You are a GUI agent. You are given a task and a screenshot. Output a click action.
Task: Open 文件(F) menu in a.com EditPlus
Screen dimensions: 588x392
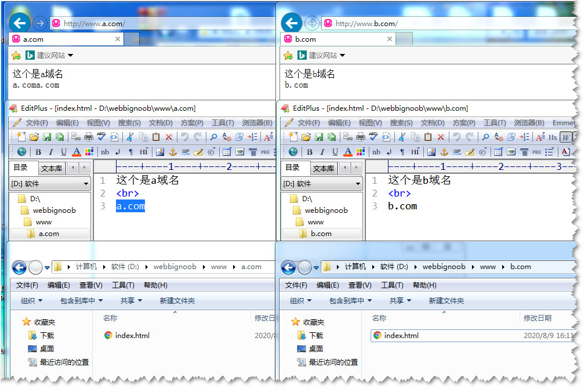click(x=37, y=123)
